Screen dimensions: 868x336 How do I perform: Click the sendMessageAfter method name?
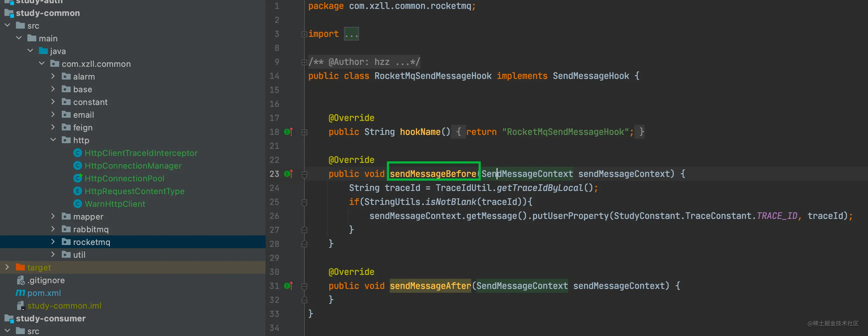tap(430, 286)
